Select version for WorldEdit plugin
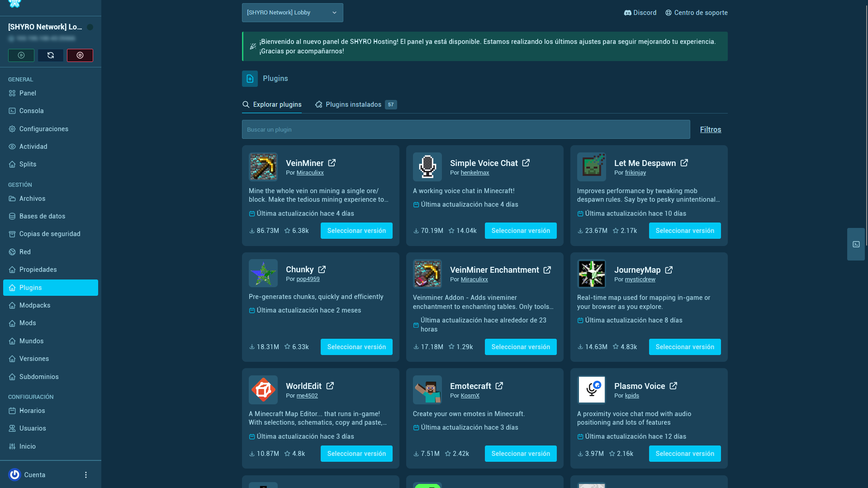 pos(356,454)
